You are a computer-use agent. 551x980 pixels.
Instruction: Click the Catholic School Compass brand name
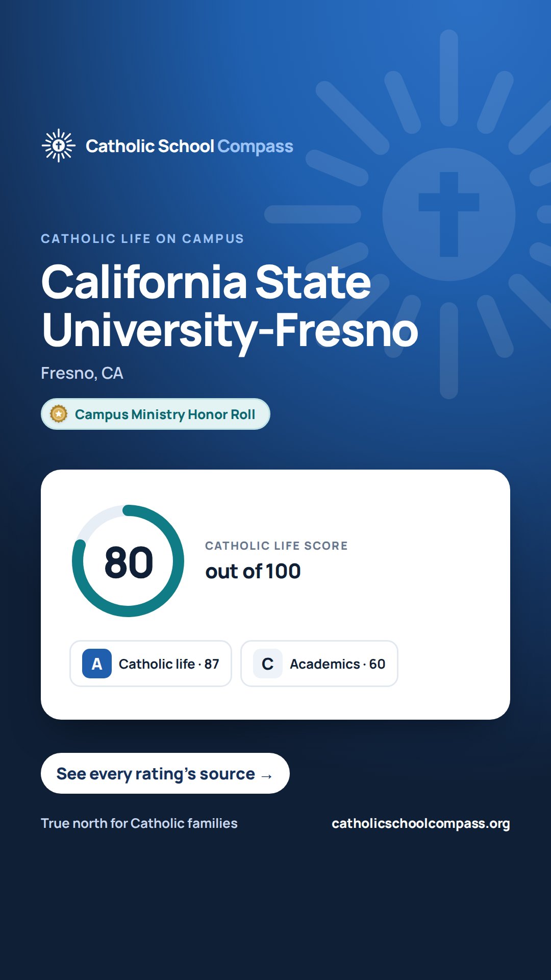(x=189, y=146)
